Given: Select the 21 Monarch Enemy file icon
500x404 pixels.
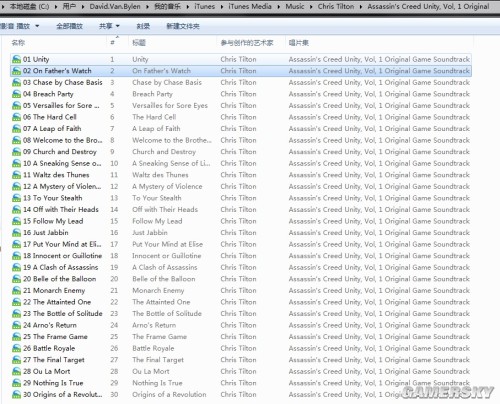Looking at the screenshot, I should click(x=16, y=291).
